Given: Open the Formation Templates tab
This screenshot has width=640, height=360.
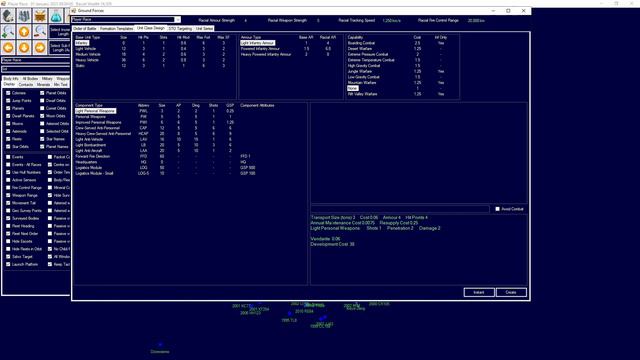Looking at the screenshot, I should 116,29.
